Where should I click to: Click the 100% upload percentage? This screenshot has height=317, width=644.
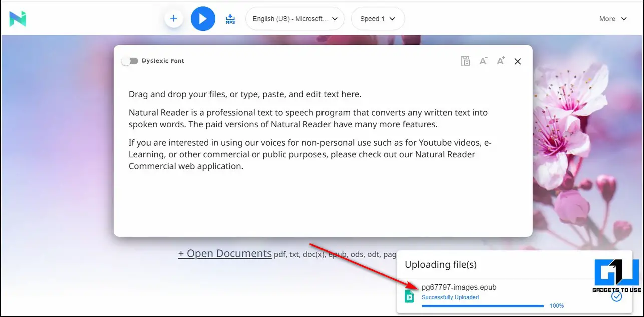(x=557, y=306)
